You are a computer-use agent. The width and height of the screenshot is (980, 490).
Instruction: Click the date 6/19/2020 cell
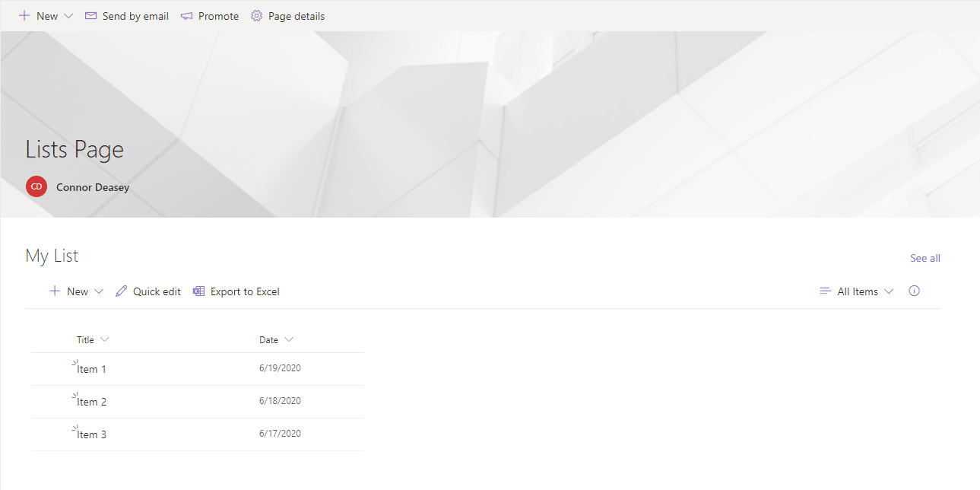(x=280, y=368)
